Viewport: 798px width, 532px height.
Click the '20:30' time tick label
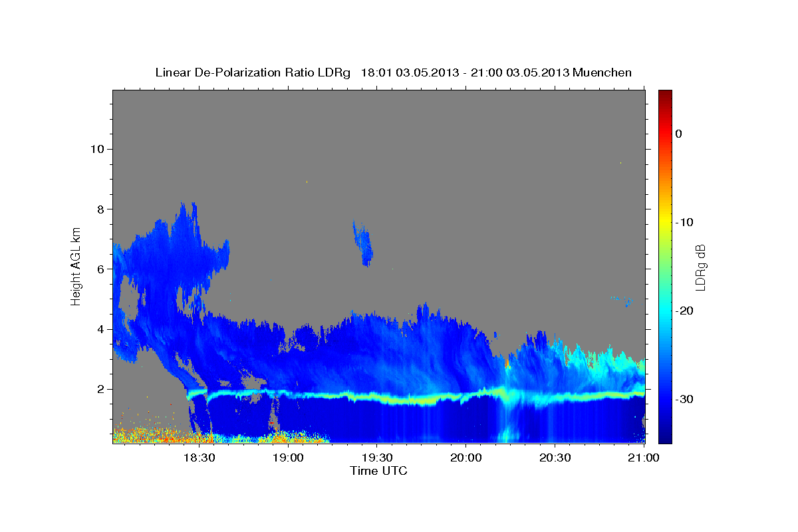(555, 458)
